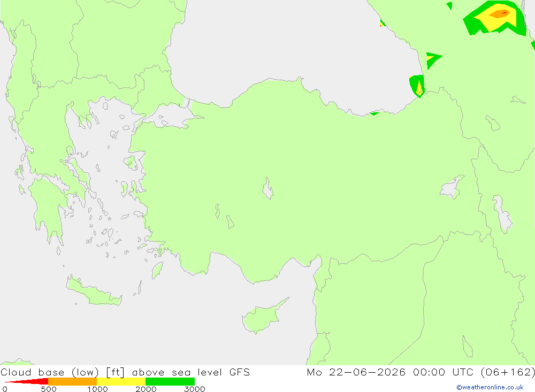This screenshot has width=535, height=392.
Task: Click the legend value '2000'
Action: (146, 389)
